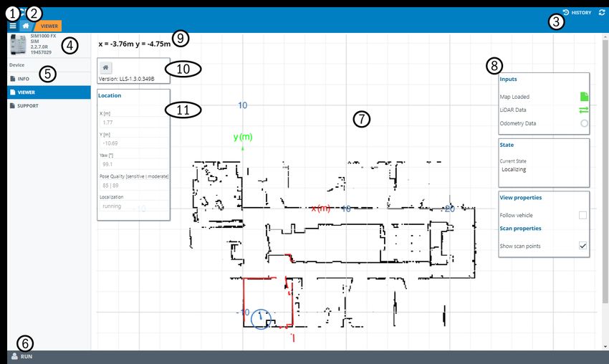This screenshot has height=364, width=609.
Task: Click the green y(m) axis label
Action: point(243,137)
